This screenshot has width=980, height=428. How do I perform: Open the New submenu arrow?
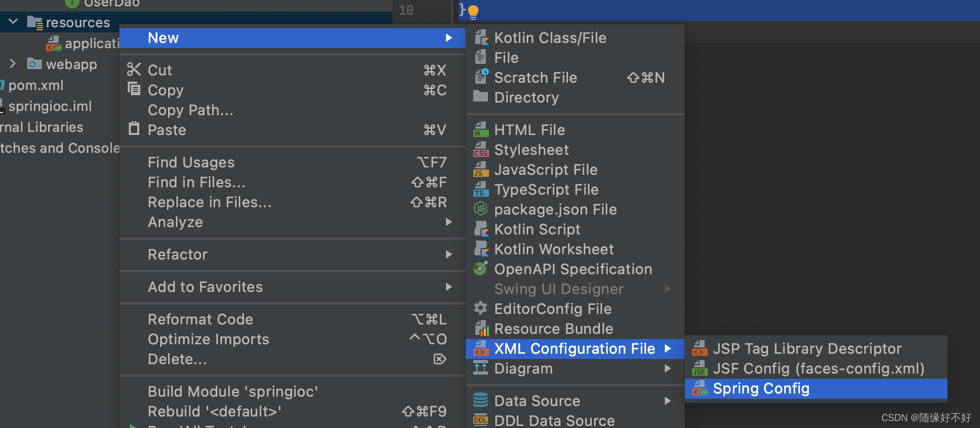(x=449, y=38)
